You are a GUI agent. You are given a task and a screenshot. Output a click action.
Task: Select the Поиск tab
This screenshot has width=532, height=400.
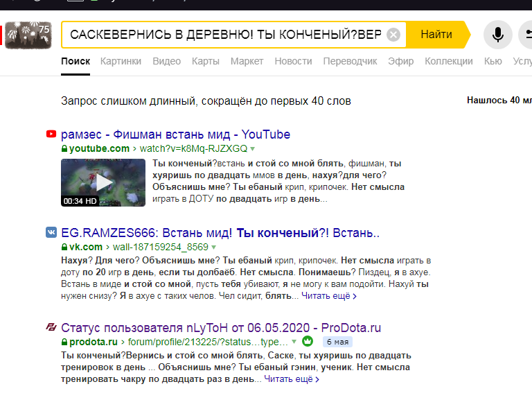pos(76,61)
